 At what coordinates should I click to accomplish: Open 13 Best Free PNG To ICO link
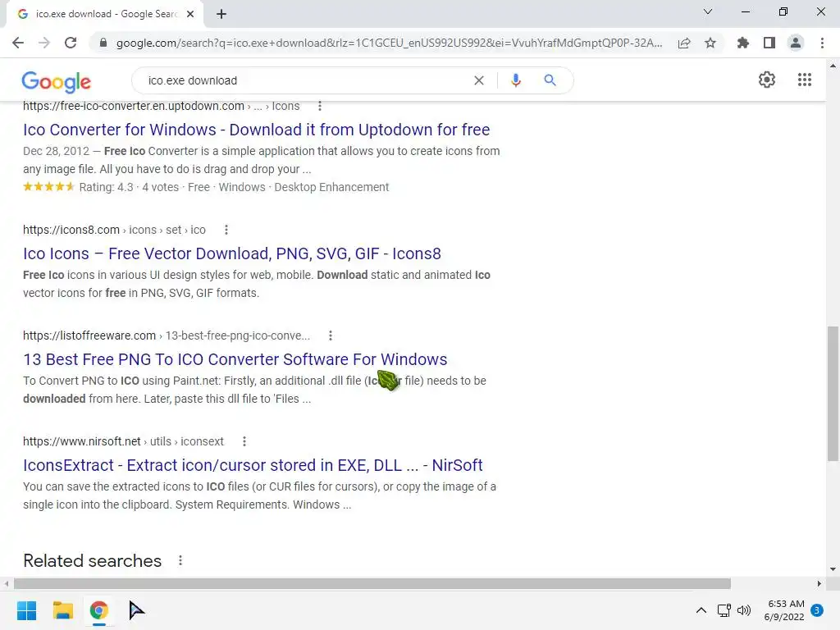pyautogui.click(x=235, y=359)
